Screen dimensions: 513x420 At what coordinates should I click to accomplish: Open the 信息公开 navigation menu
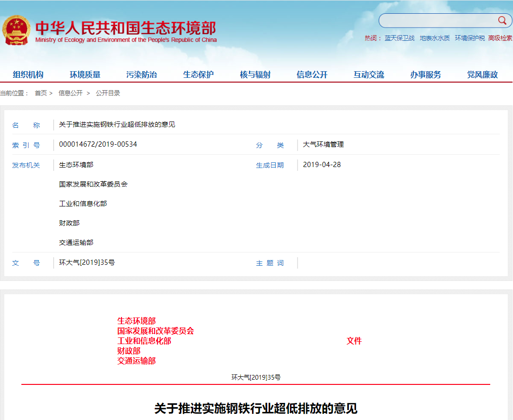pos(311,74)
